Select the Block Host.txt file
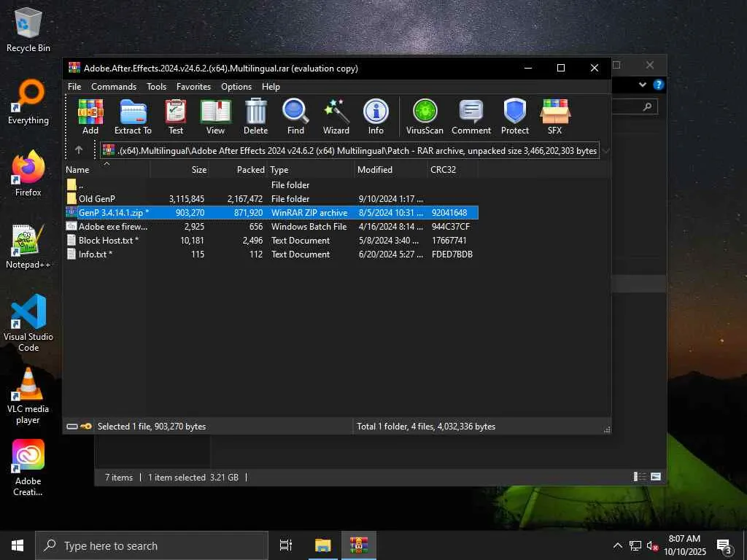This screenshot has height=560, width=747. 271,240
